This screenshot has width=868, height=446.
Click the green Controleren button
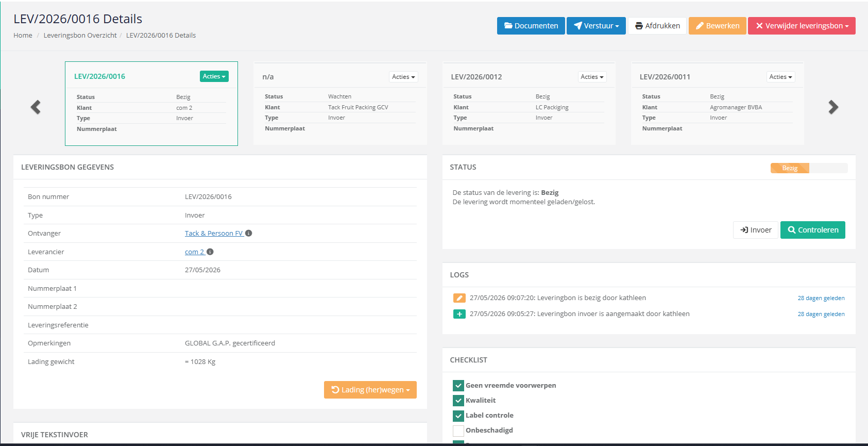tap(813, 230)
